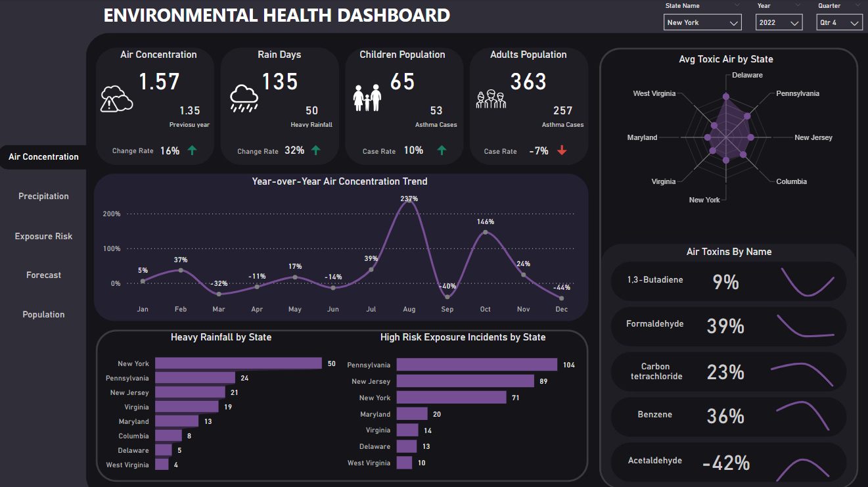Click the Air Toxins By Name heading
868x487 pixels.
pyautogui.click(x=729, y=252)
